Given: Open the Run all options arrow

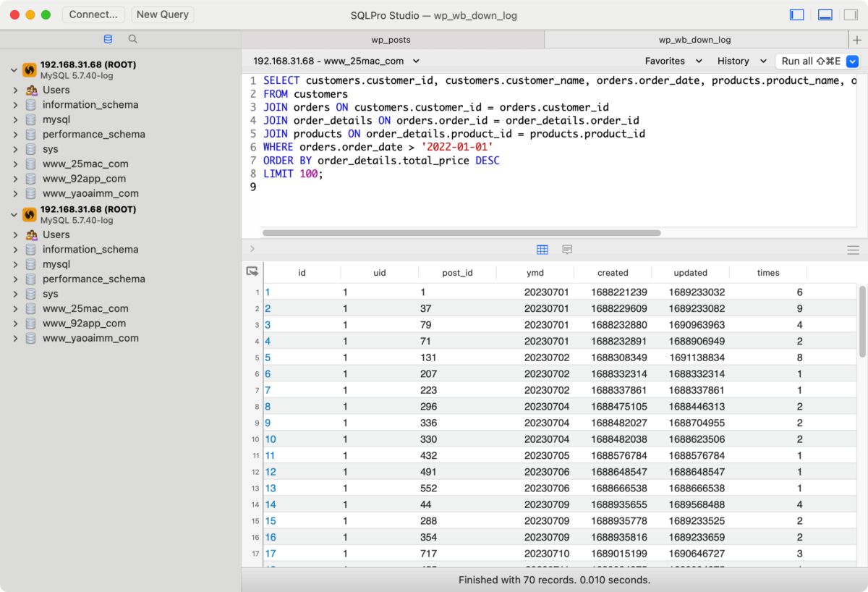Looking at the screenshot, I should (x=852, y=62).
